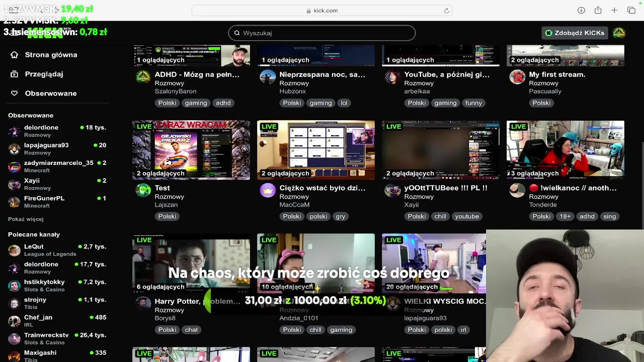Select chill tag under Andzia_0101 stream

tap(315, 330)
